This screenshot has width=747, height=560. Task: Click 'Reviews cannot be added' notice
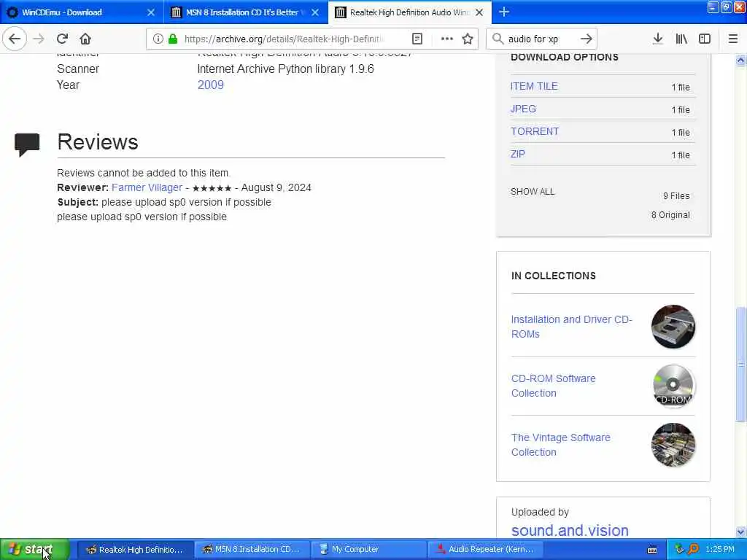[143, 173]
